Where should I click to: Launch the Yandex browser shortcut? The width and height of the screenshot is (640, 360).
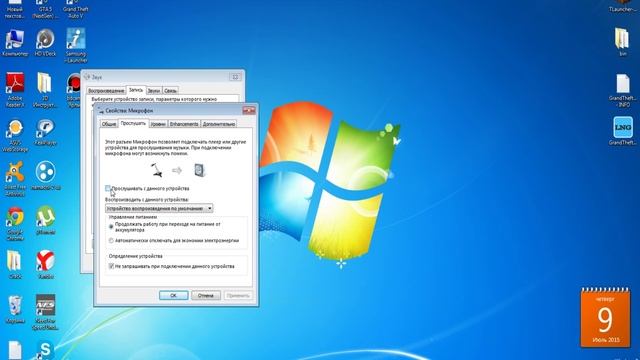[45, 264]
